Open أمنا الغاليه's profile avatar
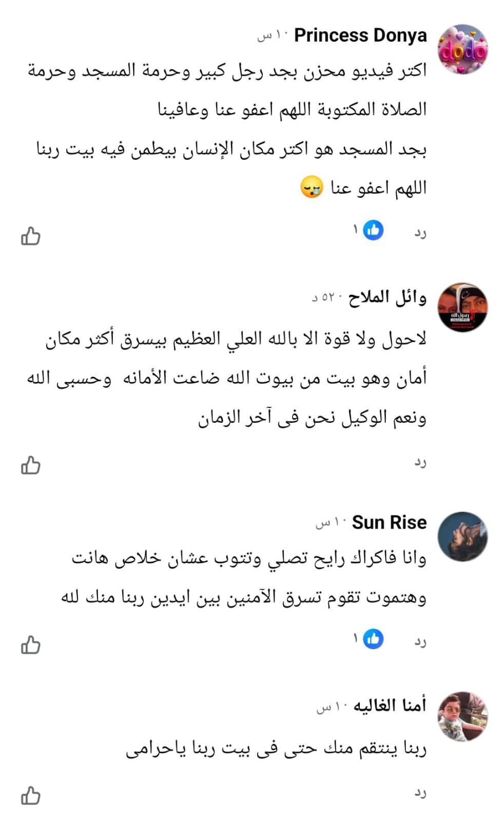 pos(462,716)
